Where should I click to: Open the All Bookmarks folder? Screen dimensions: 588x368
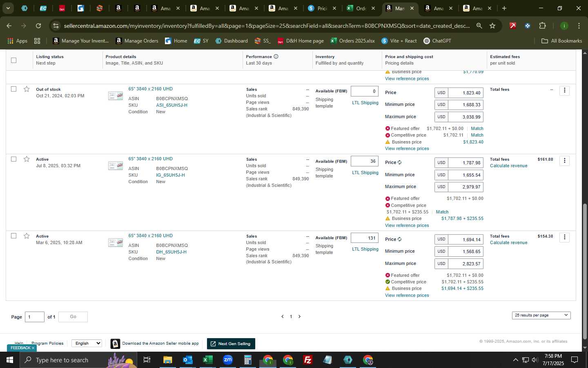[x=561, y=41]
